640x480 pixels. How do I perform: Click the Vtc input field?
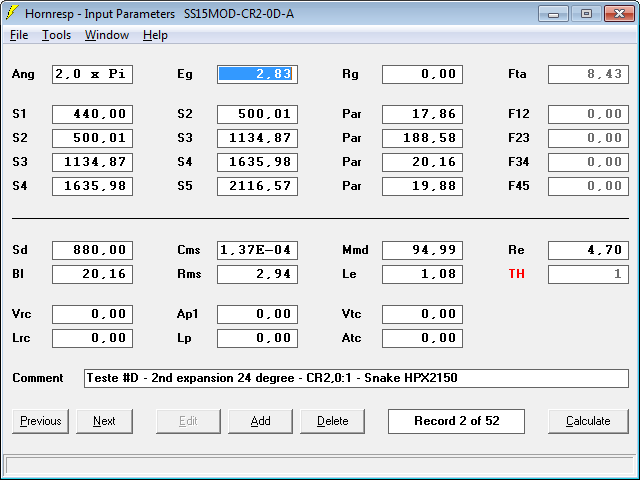coord(422,314)
